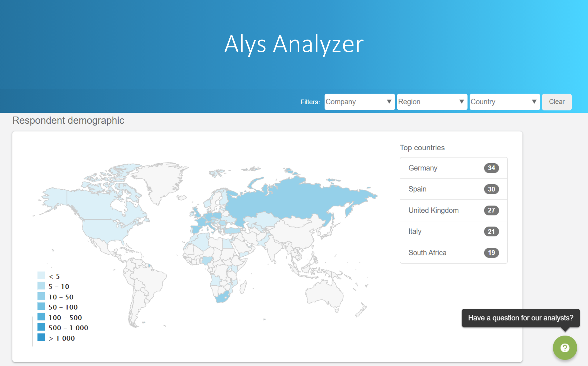The height and width of the screenshot is (366, 588).
Task: Click the '100 – 500' legend swatch
Action: [x=41, y=317]
